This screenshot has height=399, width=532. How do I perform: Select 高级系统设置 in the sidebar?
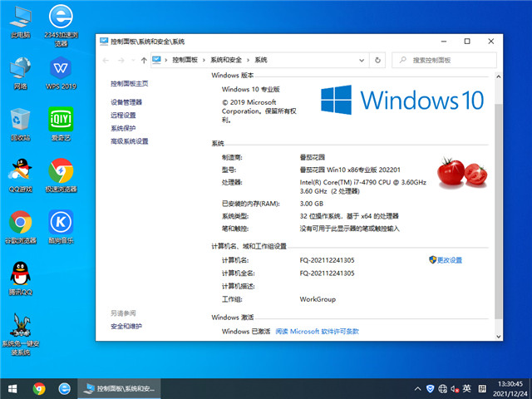[130, 141]
